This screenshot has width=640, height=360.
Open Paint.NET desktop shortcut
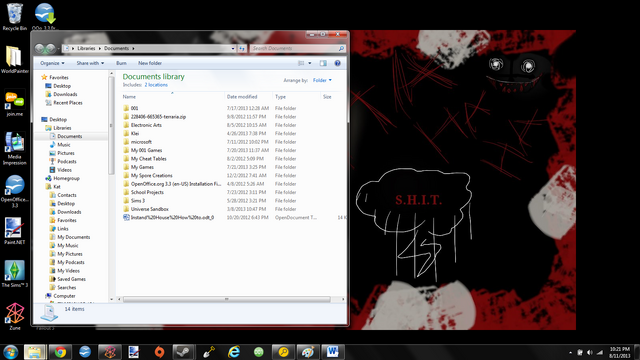coord(15,231)
